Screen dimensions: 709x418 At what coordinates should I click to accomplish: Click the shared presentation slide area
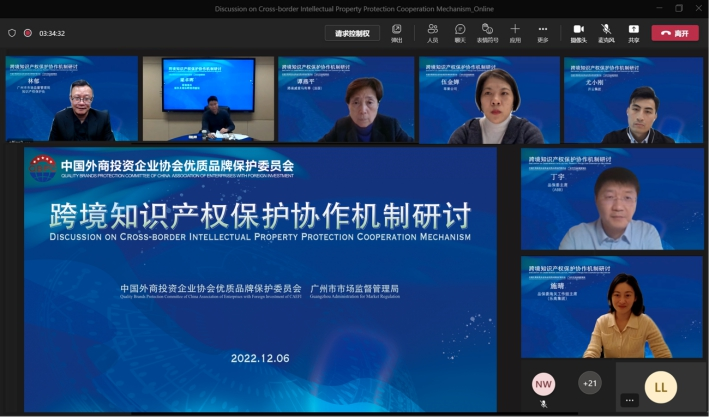(260, 280)
